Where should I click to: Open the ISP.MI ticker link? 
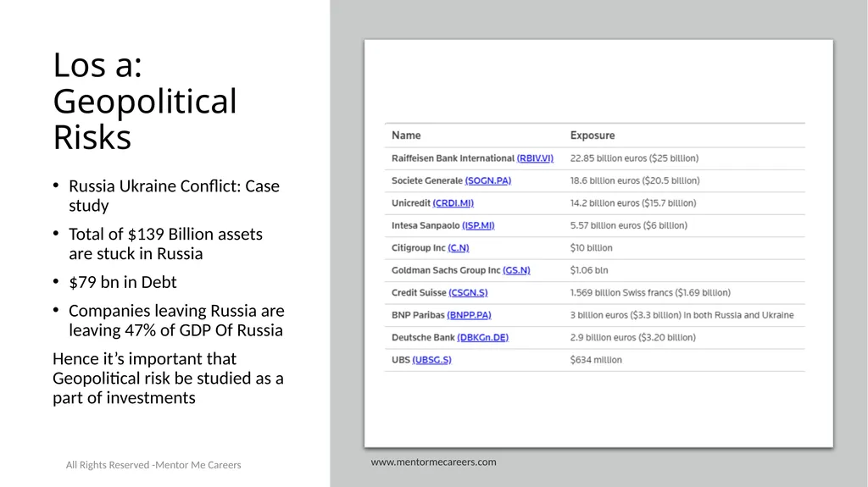point(478,225)
